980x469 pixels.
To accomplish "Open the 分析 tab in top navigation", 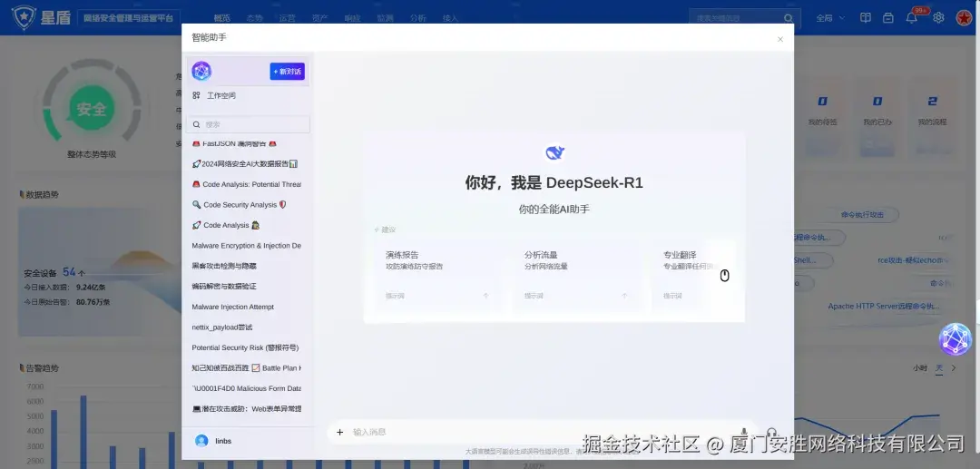I will (418, 18).
